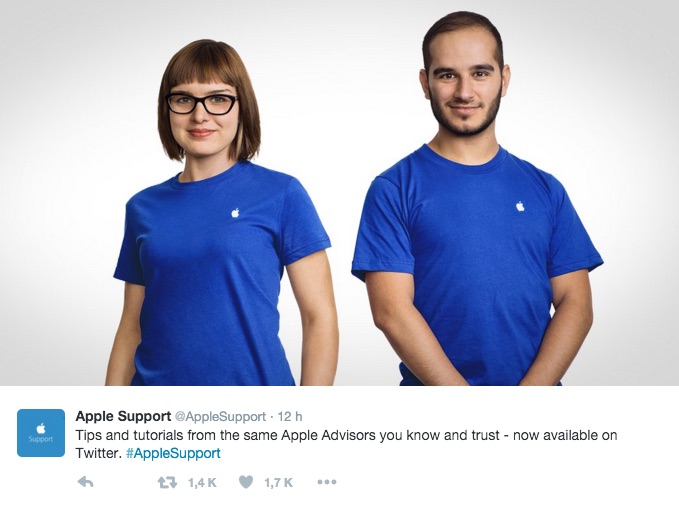Click the Support label inside the avatar

(41, 439)
